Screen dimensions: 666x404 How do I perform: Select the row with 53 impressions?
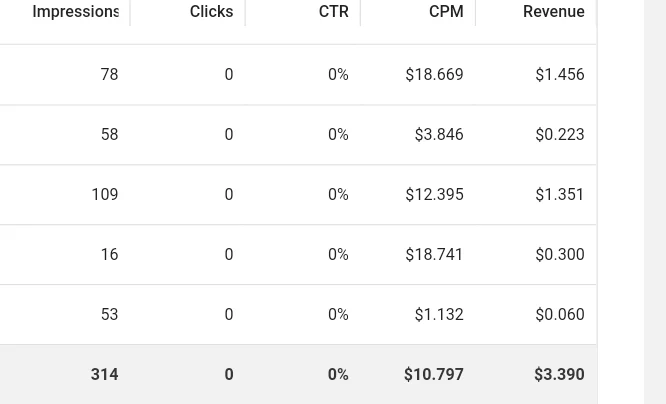point(298,314)
